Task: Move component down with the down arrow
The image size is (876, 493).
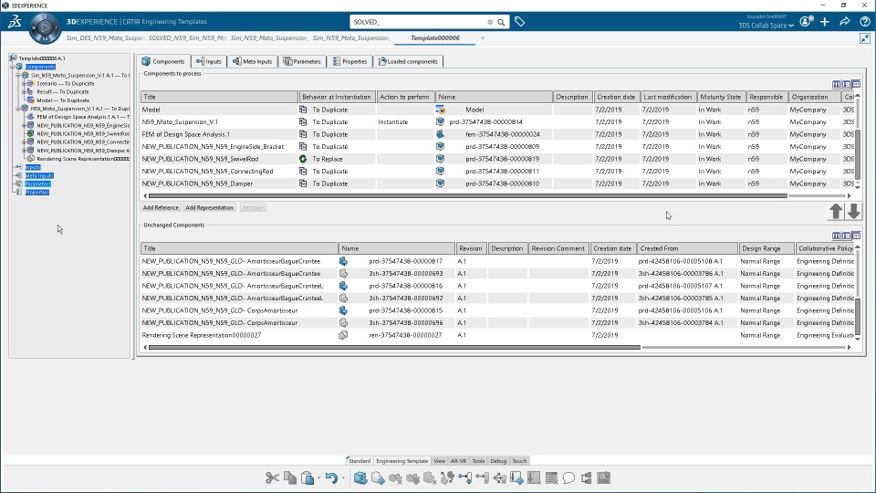Action: coord(854,211)
